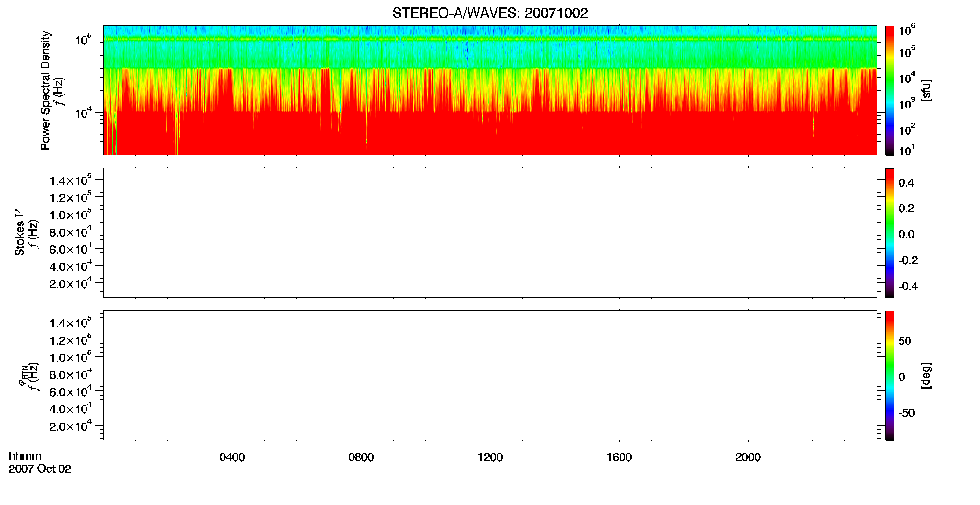Select the "Stokes V" axis label

tap(20, 233)
